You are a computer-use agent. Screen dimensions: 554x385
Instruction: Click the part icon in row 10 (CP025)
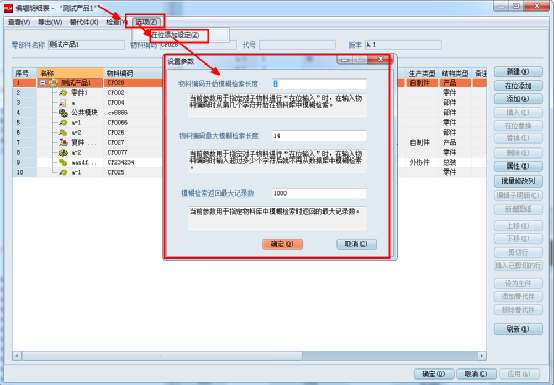63,172
